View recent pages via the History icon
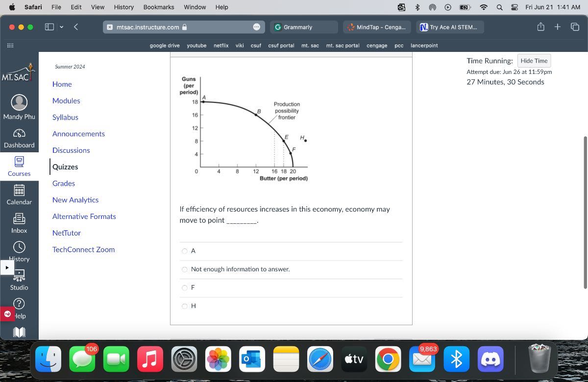 point(19,250)
